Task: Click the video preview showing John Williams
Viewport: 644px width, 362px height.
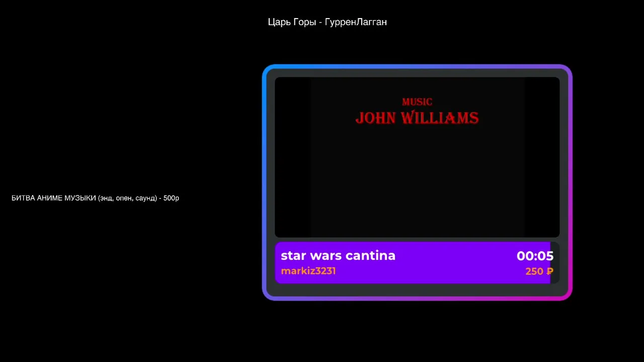Action: pyautogui.click(x=417, y=157)
